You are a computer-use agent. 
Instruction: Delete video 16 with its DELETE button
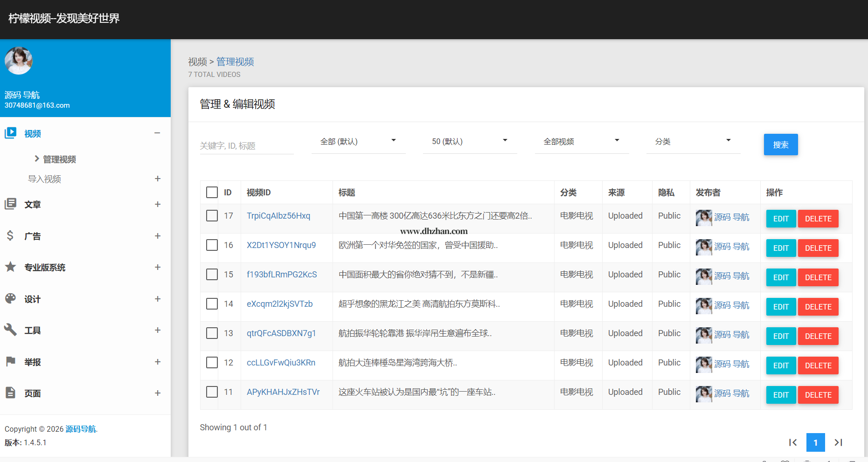(x=818, y=248)
